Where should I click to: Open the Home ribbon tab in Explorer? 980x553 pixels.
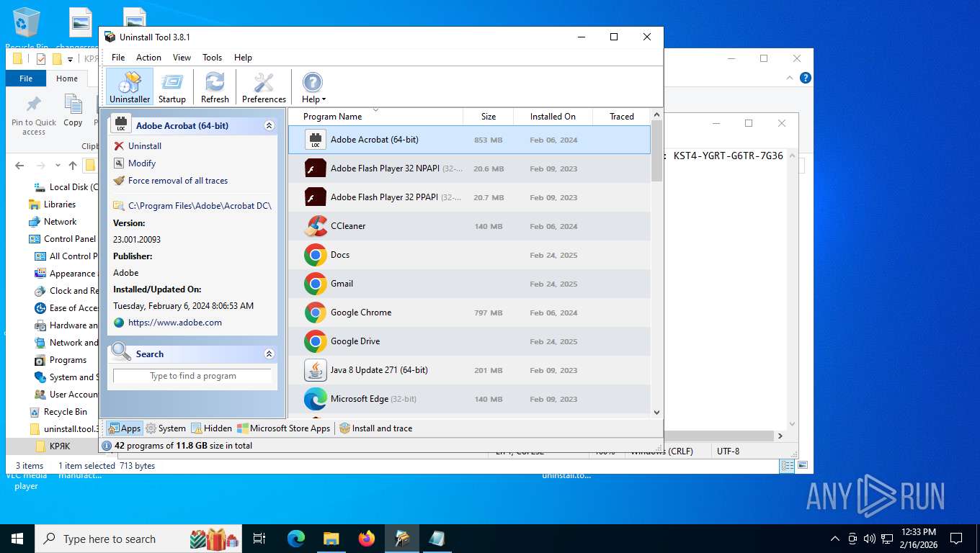pos(67,78)
